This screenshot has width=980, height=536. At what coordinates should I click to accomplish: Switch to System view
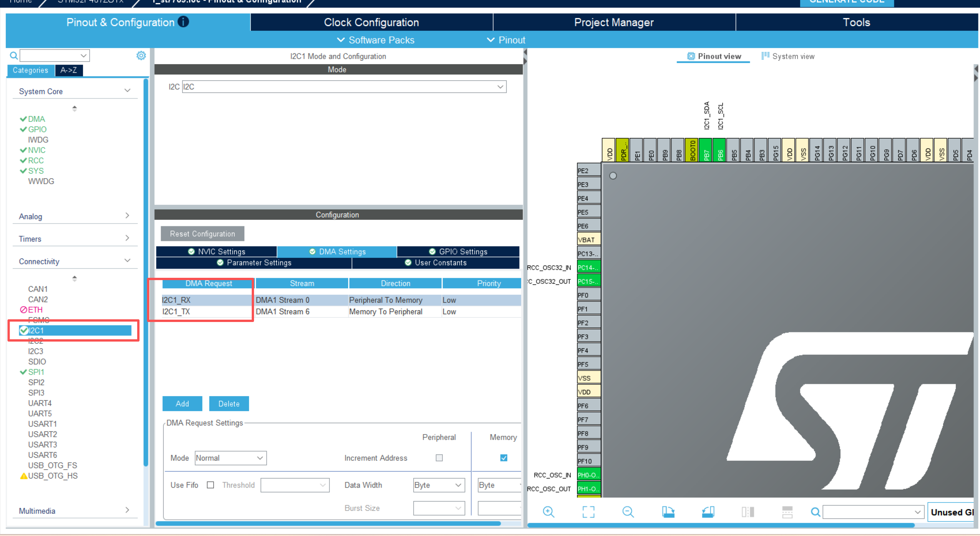pyautogui.click(x=788, y=56)
